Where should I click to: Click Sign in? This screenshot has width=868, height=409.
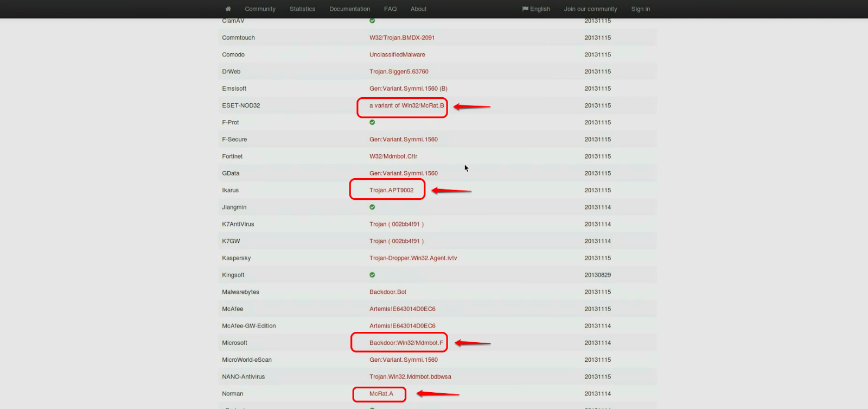(x=640, y=9)
